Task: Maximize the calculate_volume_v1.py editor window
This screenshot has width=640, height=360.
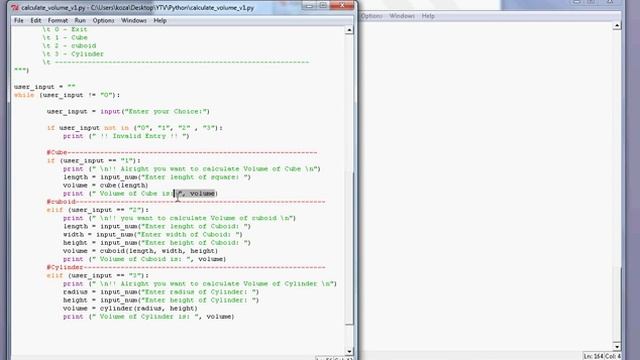Action: [x=322, y=5]
